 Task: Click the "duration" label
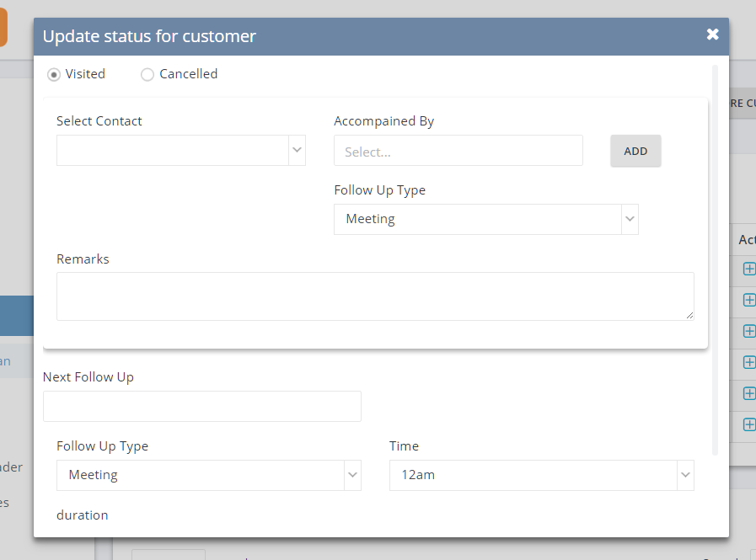83,515
